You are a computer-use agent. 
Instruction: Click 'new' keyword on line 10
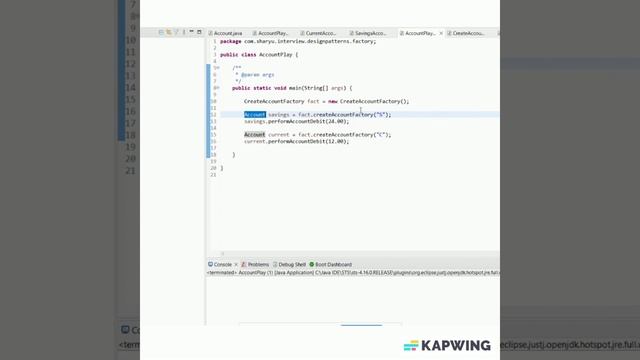pos(333,101)
